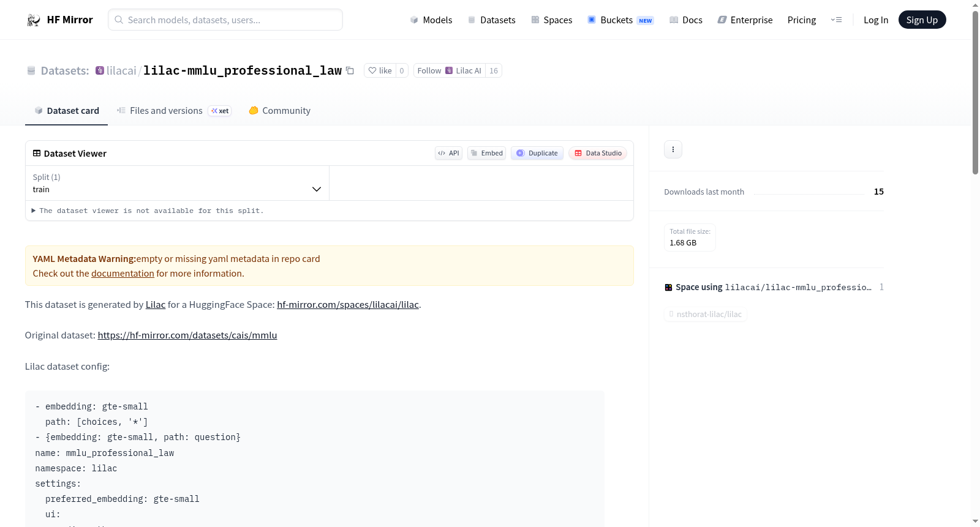Open the lilacai owner link
This screenshot has height=527, width=980.
[121, 70]
